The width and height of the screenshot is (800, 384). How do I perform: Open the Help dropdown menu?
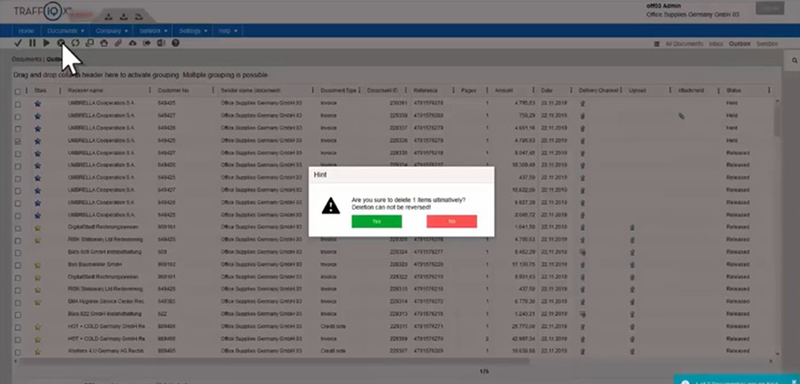point(228,31)
